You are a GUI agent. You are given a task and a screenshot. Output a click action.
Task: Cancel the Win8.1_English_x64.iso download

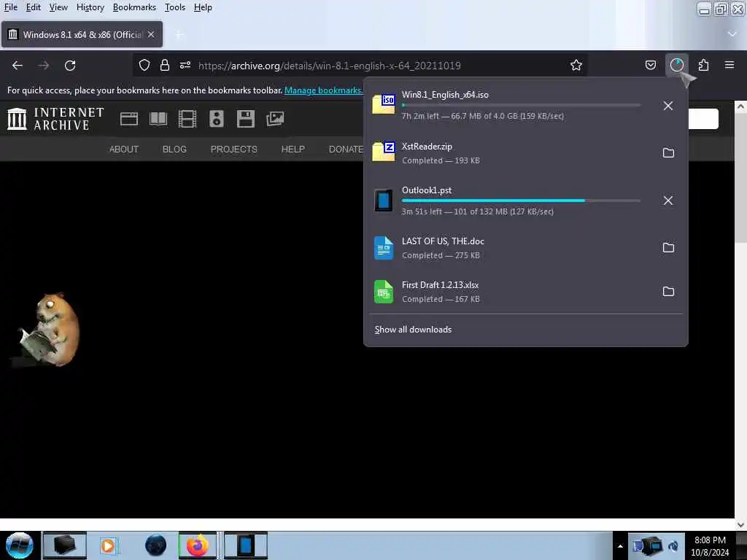tap(668, 106)
